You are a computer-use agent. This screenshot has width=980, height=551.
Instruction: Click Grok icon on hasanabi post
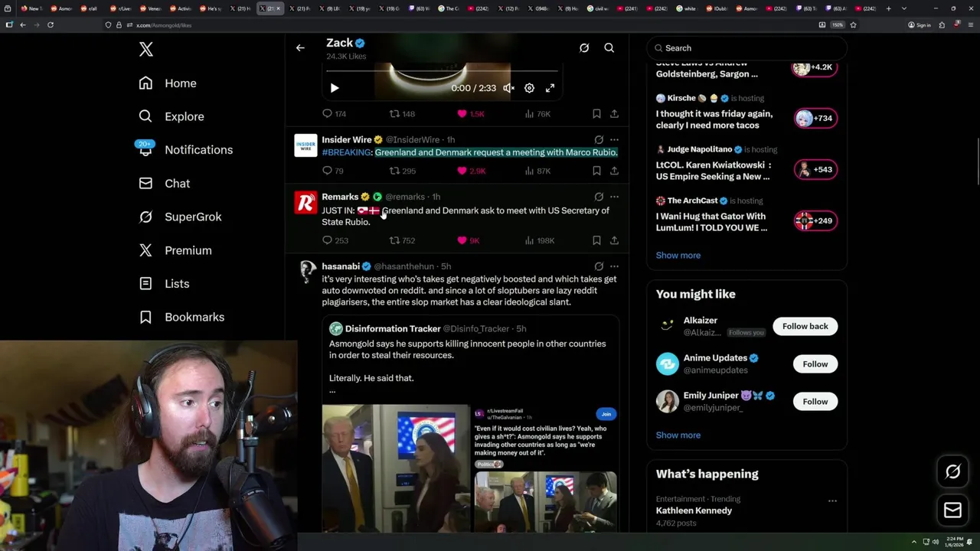599,266
